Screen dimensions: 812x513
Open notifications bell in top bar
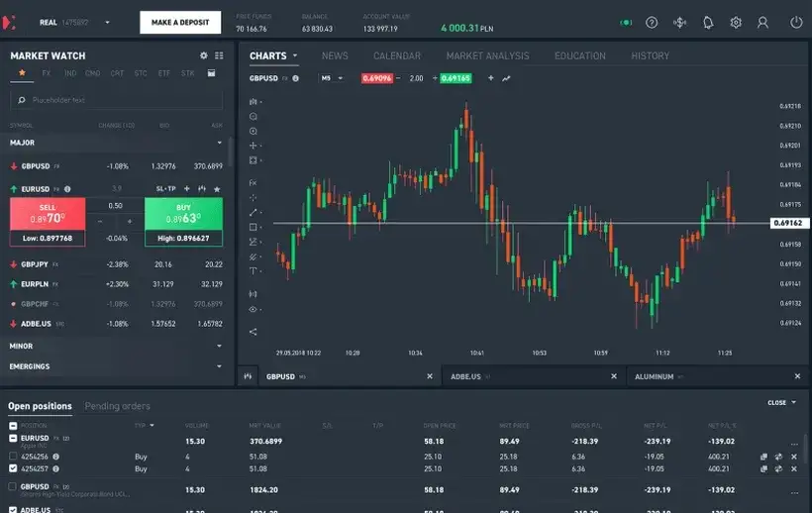coord(707,22)
